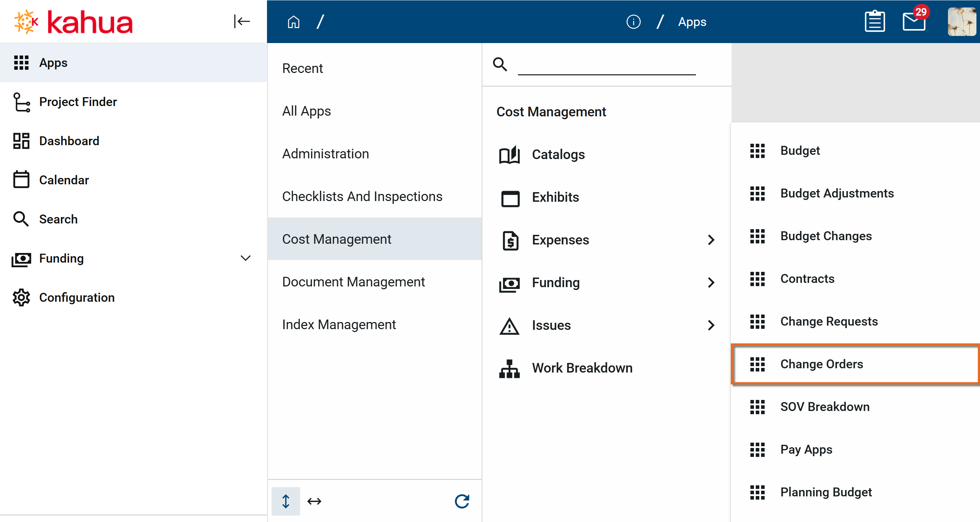Open the info circle icon
980x522 pixels.
[x=633, y=22]
